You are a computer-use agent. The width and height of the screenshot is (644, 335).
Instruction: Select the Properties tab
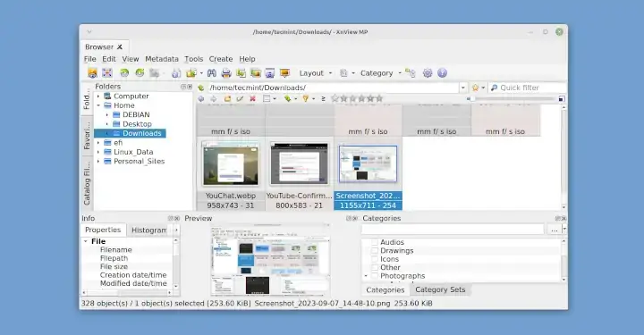[x=103, y=230]
